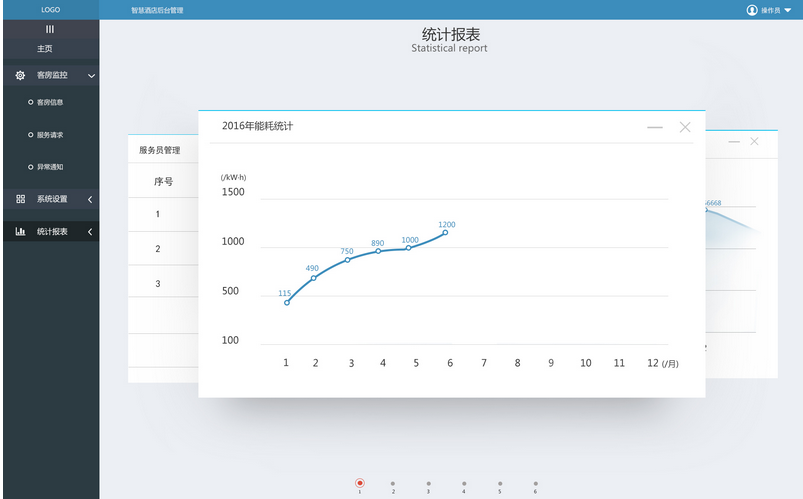The height and width of the screenshot is (499, 803).
Task: Click the 系统设置 grid icon
Action: pos(20,199)
